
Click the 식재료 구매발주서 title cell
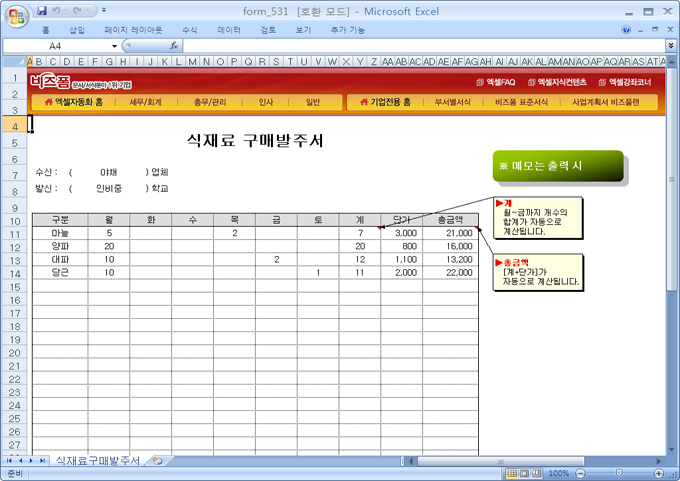pos(255,141)
